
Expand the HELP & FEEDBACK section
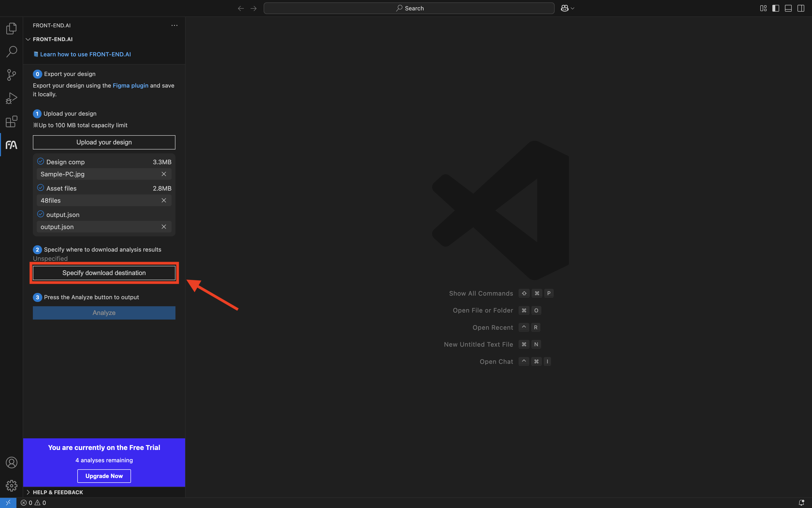(x=28, y=492)
